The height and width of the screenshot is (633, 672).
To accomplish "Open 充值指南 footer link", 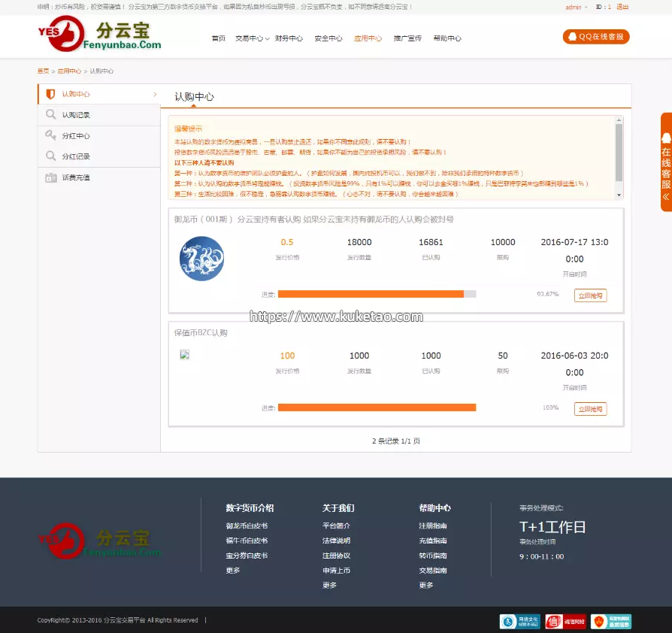I will pos(433,541).
